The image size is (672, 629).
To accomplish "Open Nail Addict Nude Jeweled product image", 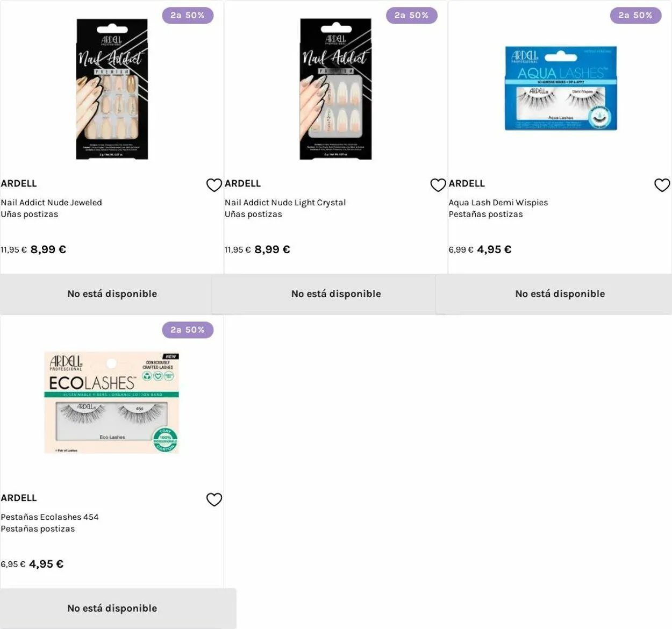I will (112, 89).
